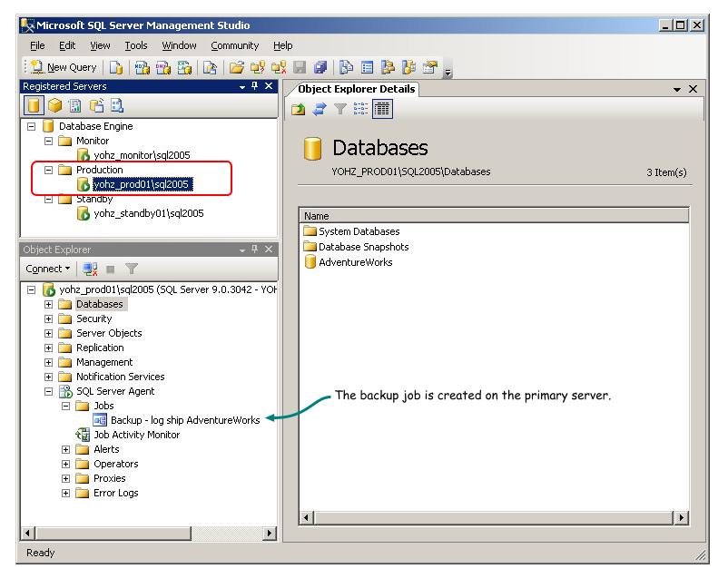Open the main toolbar options dropdown

448,72
